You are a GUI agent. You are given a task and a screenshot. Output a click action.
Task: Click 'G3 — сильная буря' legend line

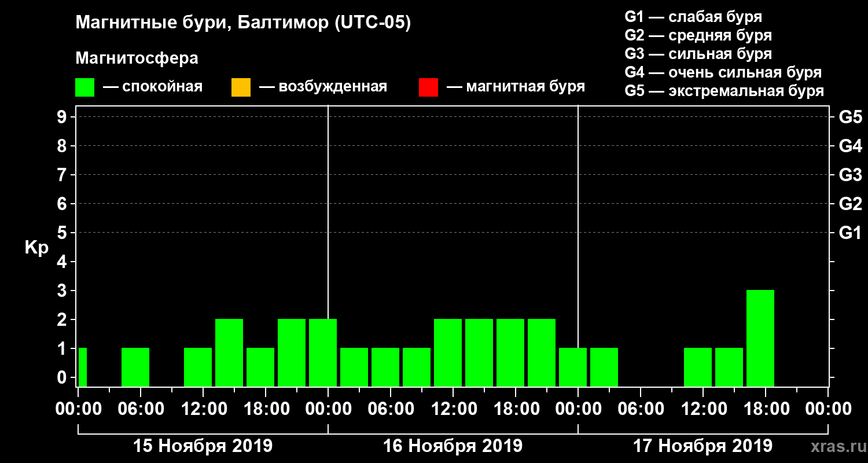(698, 54)
